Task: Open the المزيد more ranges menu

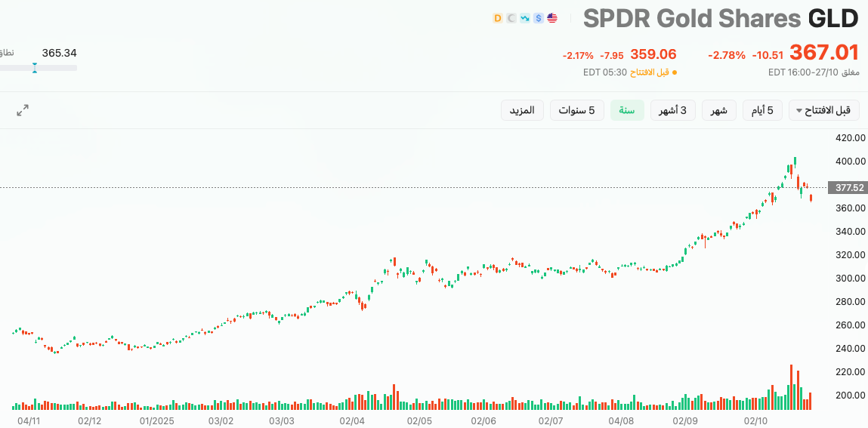Action: pos(522,110)
